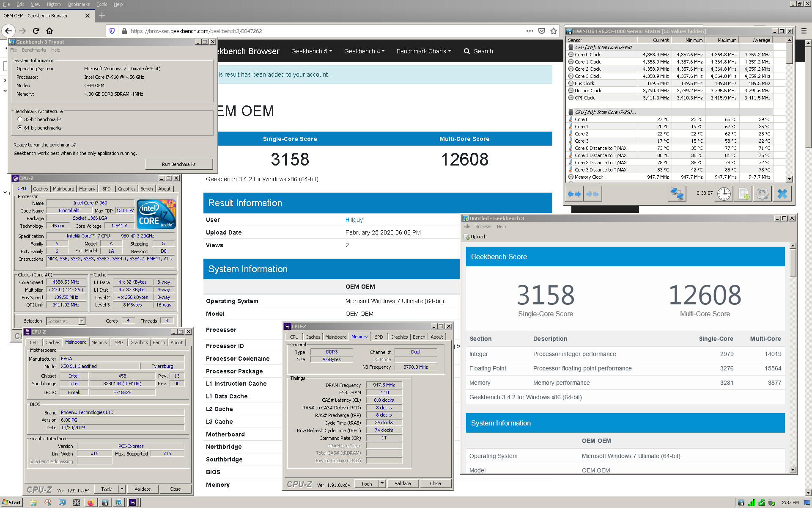
Task: Click Floating Point section row in results
Action: point(625,368)
